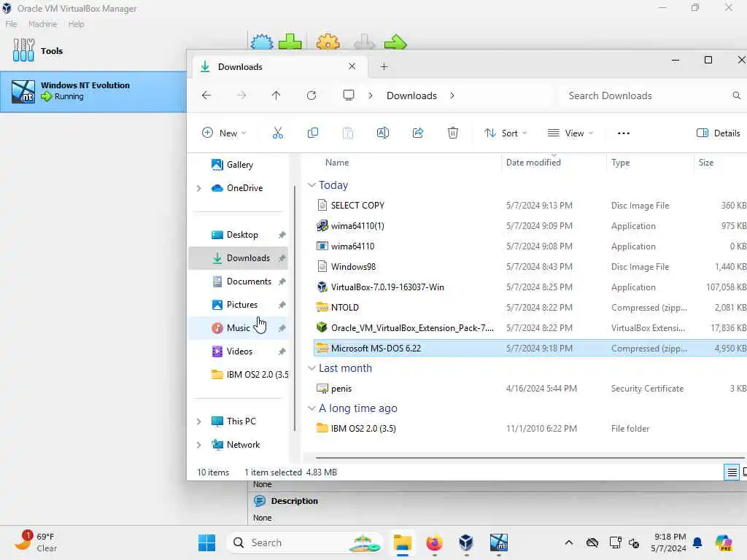Sort by the Type column header

620,163
